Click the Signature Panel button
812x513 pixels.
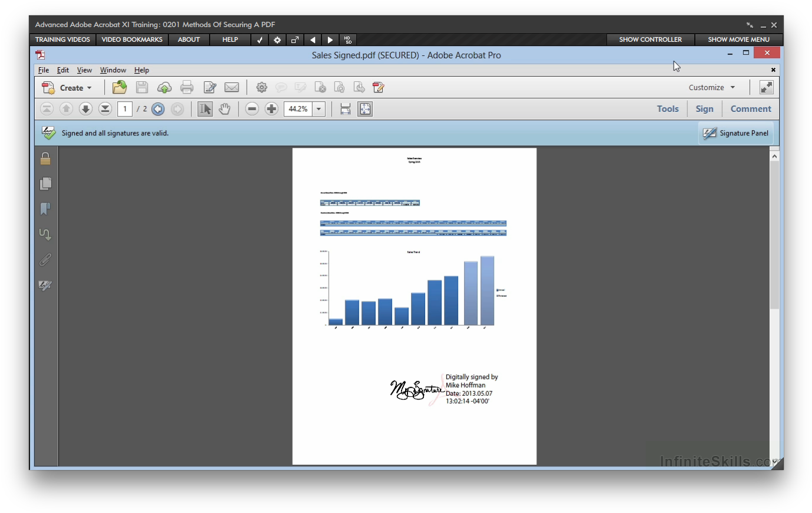point(736,133)
